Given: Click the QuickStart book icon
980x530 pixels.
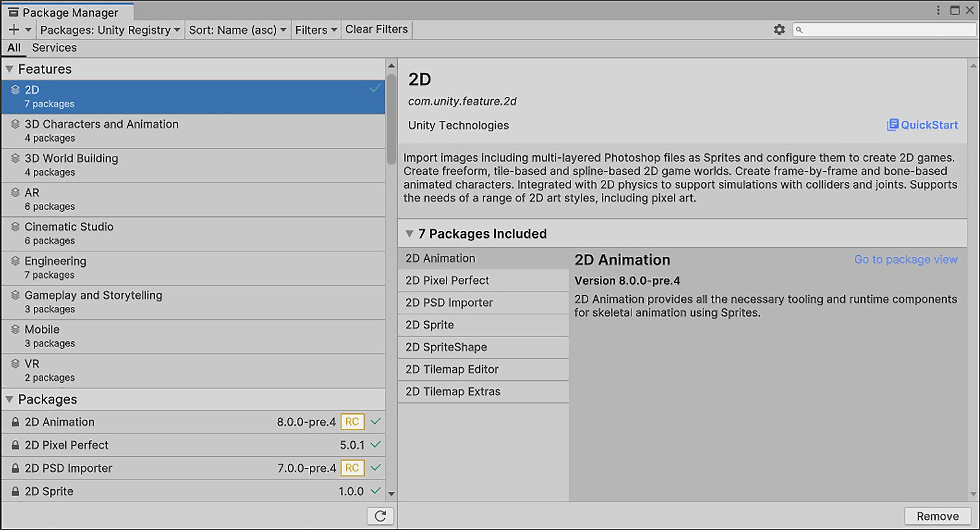Looking at the screenshot, I should 892,125.
